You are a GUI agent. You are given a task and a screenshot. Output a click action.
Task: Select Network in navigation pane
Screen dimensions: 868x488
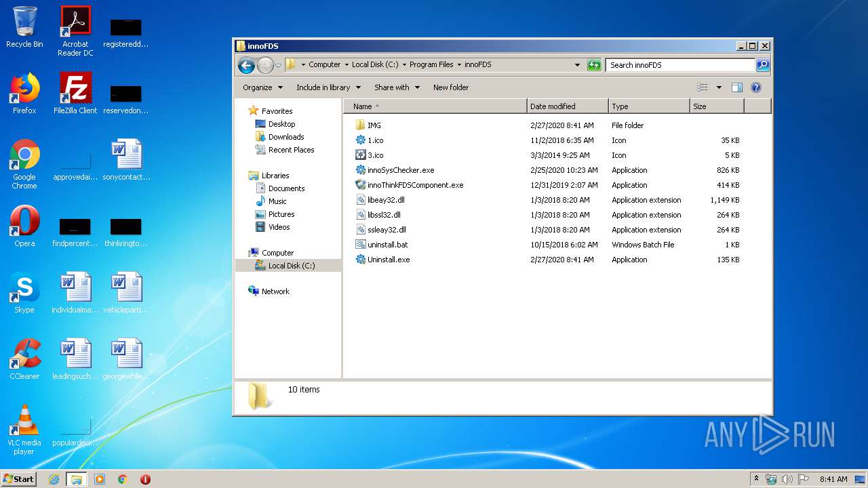click(x=269, y=291)
